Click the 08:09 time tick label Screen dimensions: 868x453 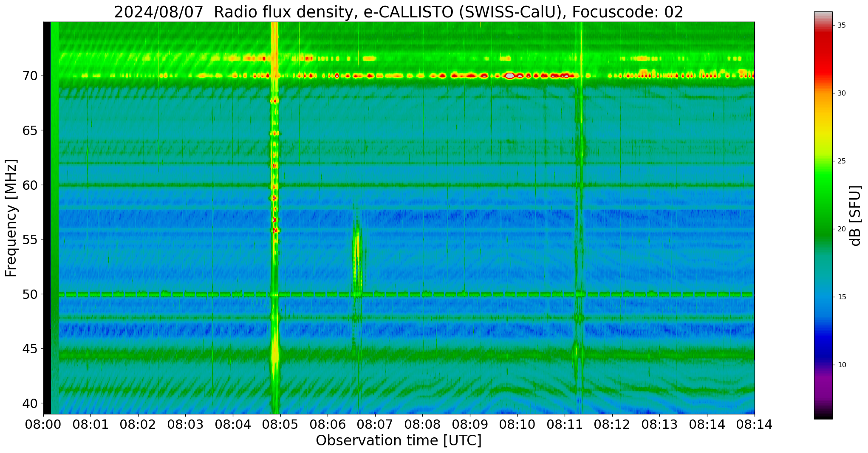point(470,424)
